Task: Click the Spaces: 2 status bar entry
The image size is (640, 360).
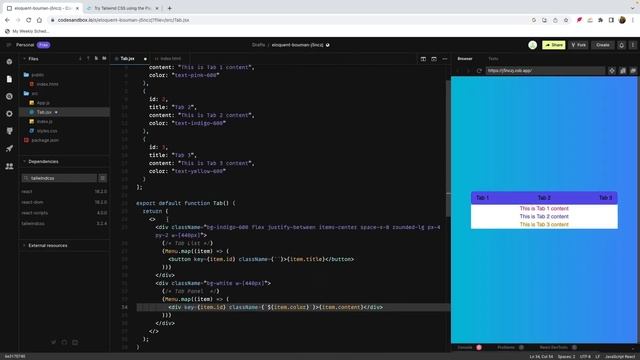Action: click(566, 357)
